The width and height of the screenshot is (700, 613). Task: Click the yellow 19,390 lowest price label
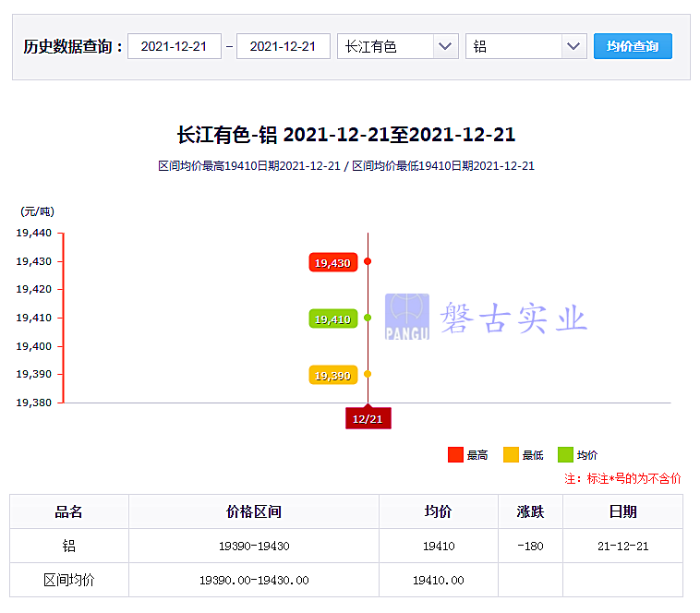[x=333, y=375]
